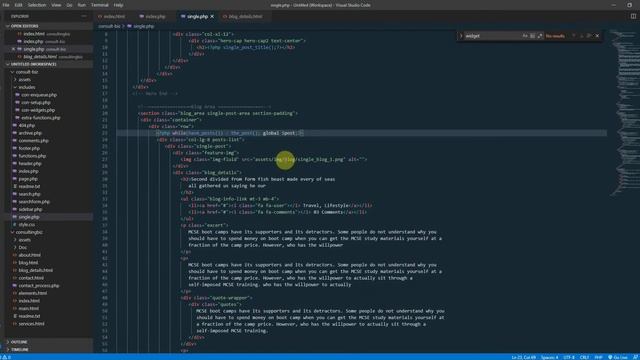
Task: Toggle Find in Selection option
Action: 589,36
